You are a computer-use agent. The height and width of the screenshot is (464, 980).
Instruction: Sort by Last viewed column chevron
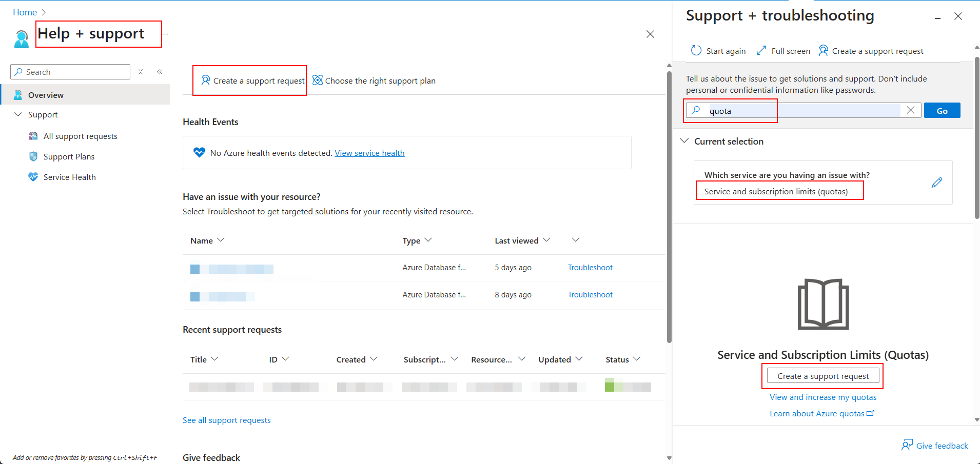(546, 240)
